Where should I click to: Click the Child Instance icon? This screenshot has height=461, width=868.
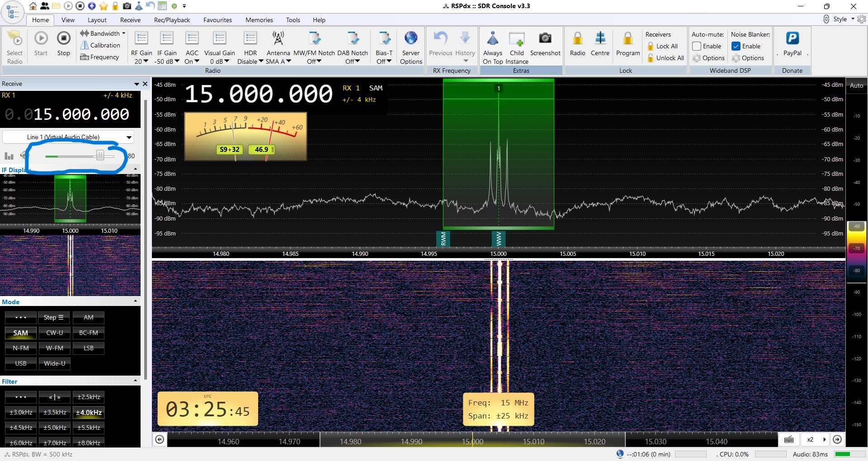517,39
